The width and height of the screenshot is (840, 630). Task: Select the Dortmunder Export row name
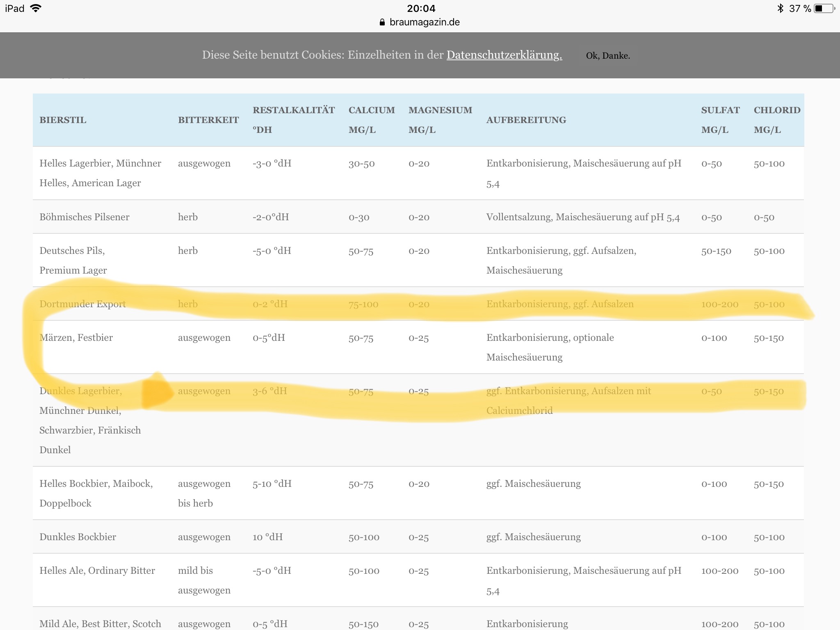tap(82, 304)
